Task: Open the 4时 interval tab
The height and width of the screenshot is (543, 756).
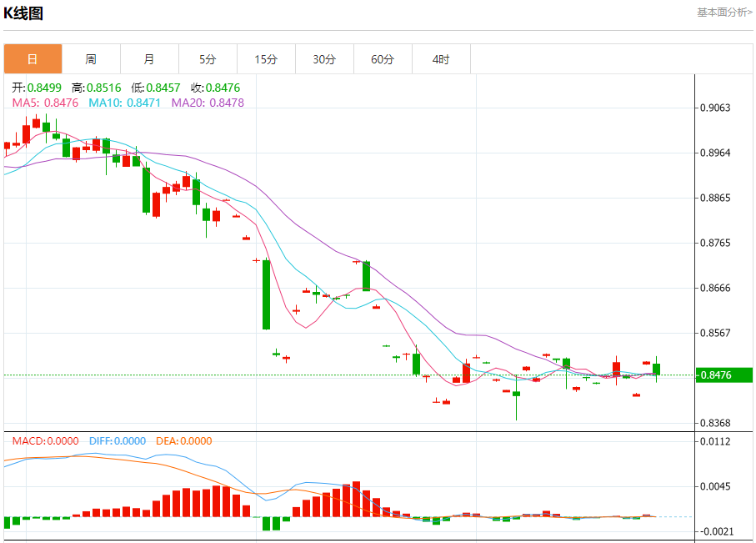Action: pyautogui.click(x=441, y=59)
